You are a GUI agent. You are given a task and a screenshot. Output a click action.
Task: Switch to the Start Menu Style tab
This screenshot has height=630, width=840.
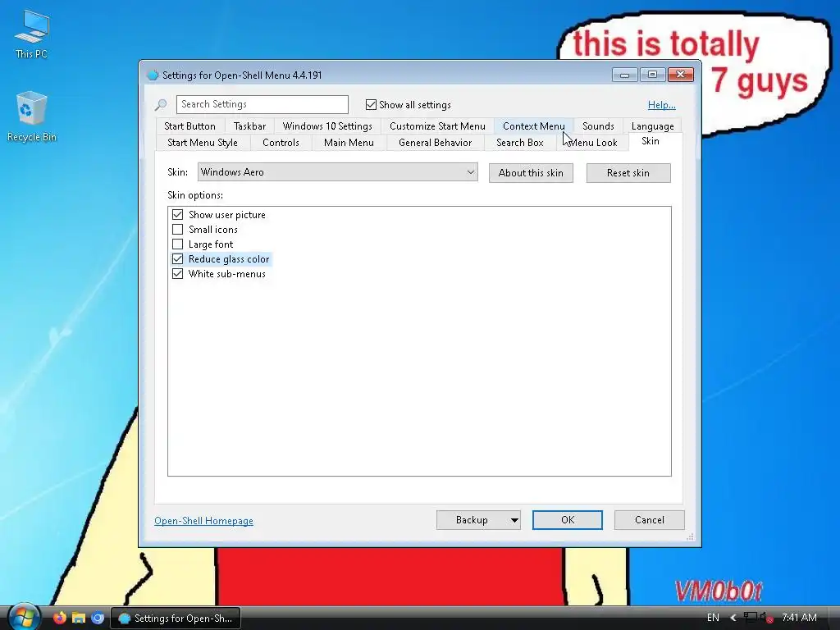point(203,143)
